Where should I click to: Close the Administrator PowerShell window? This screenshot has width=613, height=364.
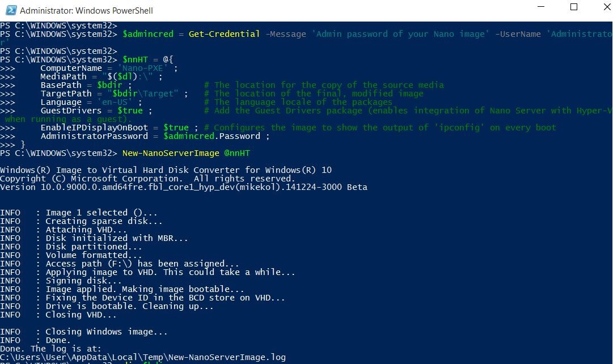click(x=607, y=7)
